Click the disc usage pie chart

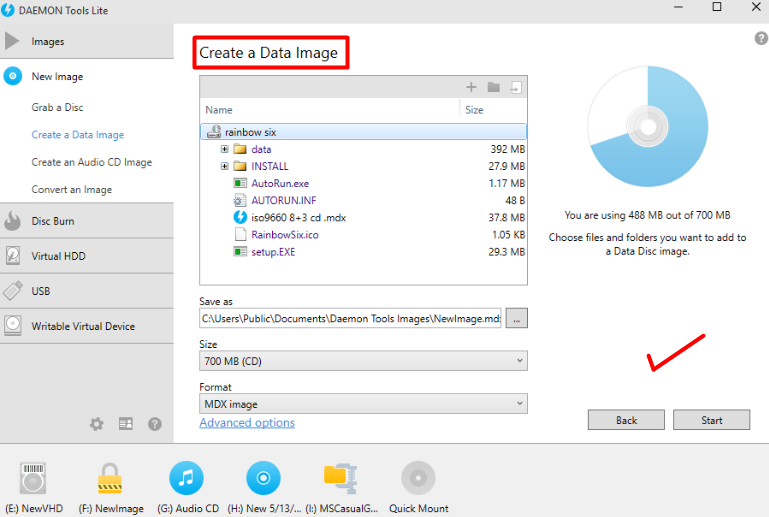(647, 127)
